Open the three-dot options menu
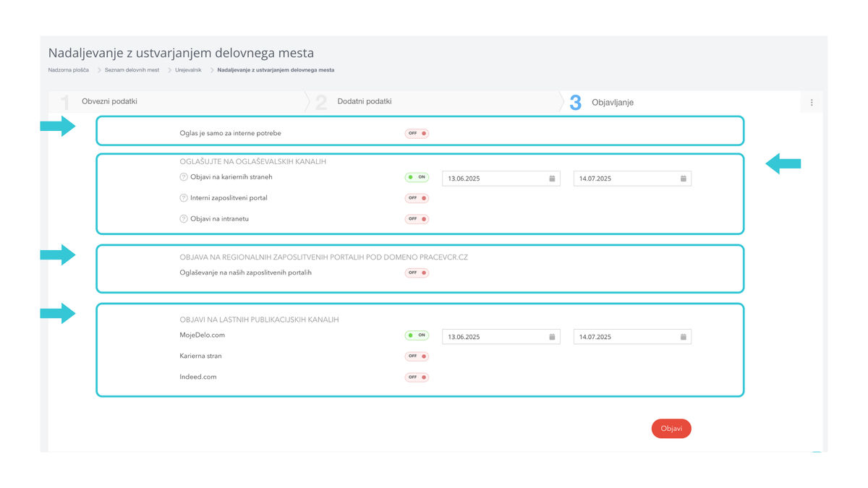 click(812, 103)
